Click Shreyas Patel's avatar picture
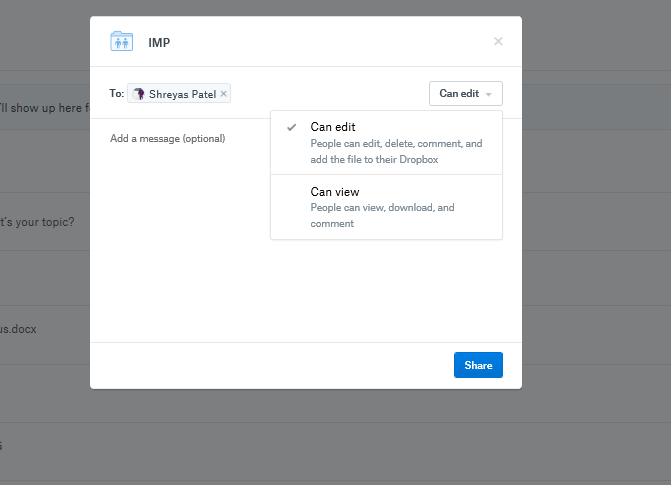Image resolution: width=671 pixels, height=485 pixels. [x=139, y=94]
